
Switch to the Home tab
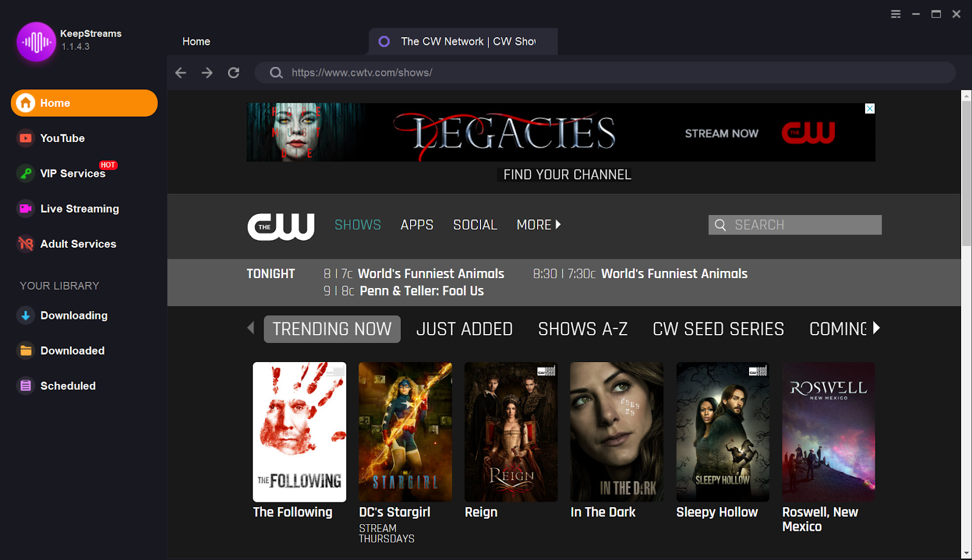pos(196,42)
